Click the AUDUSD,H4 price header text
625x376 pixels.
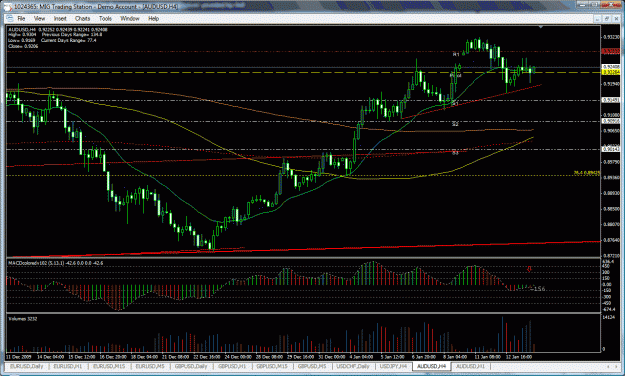[58, 30]
